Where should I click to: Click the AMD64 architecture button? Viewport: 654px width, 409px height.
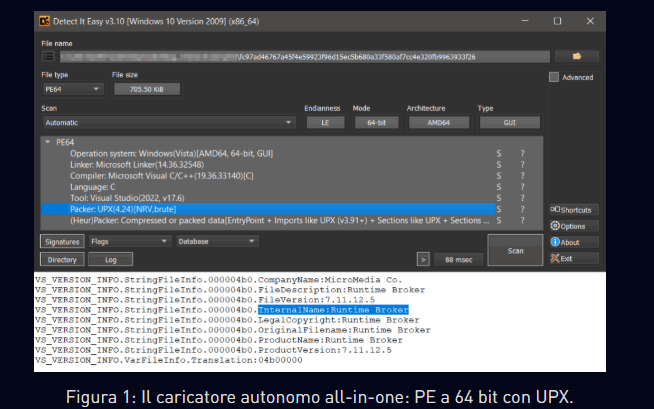pos(438,123)
